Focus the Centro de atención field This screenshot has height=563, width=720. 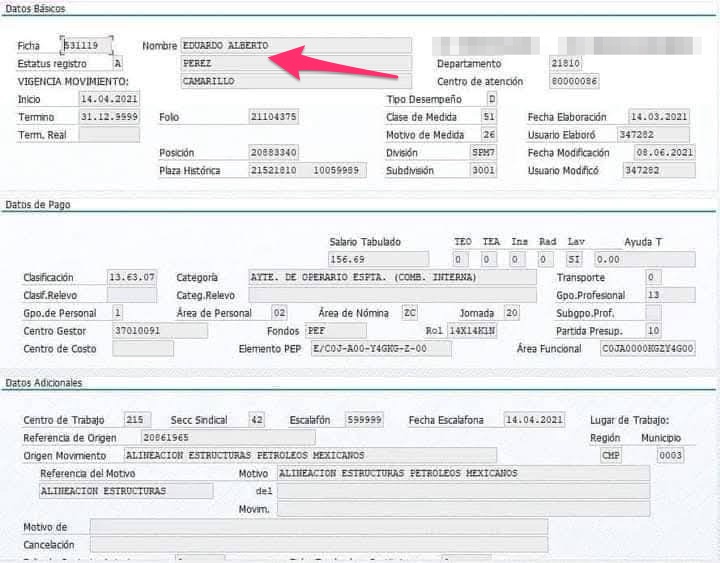click(574, 81)
